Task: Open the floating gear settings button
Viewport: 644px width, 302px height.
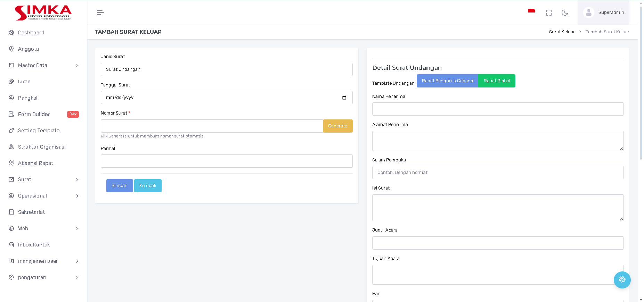Action: pos(622,280)
